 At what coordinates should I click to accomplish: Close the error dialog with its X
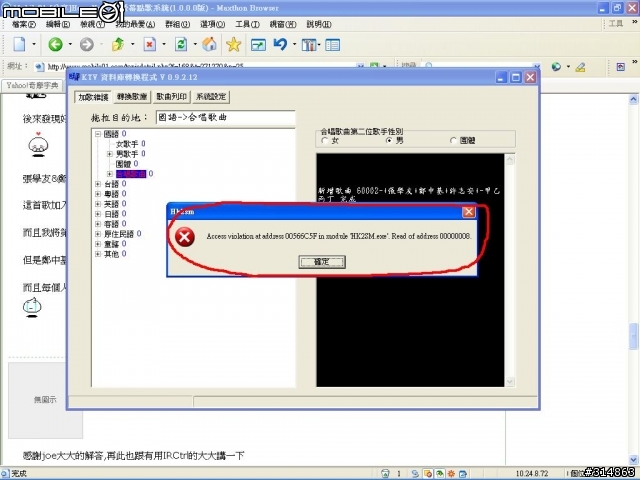469,211
